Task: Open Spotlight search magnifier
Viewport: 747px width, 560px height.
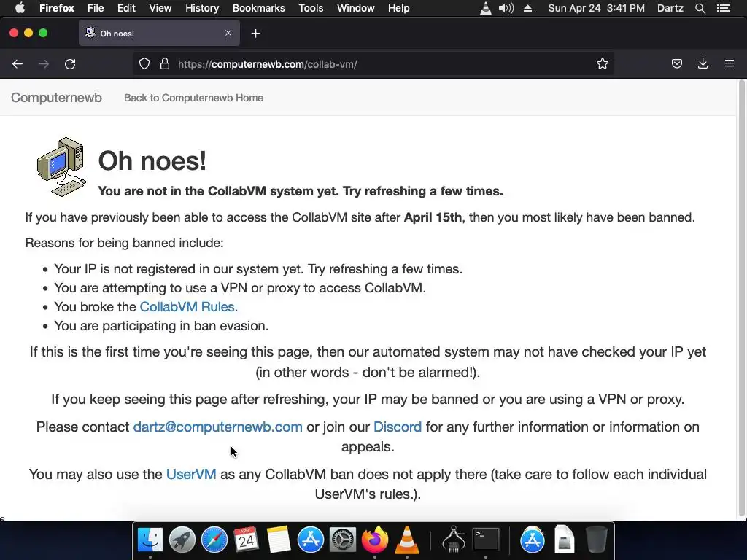Action: [700, 8]
